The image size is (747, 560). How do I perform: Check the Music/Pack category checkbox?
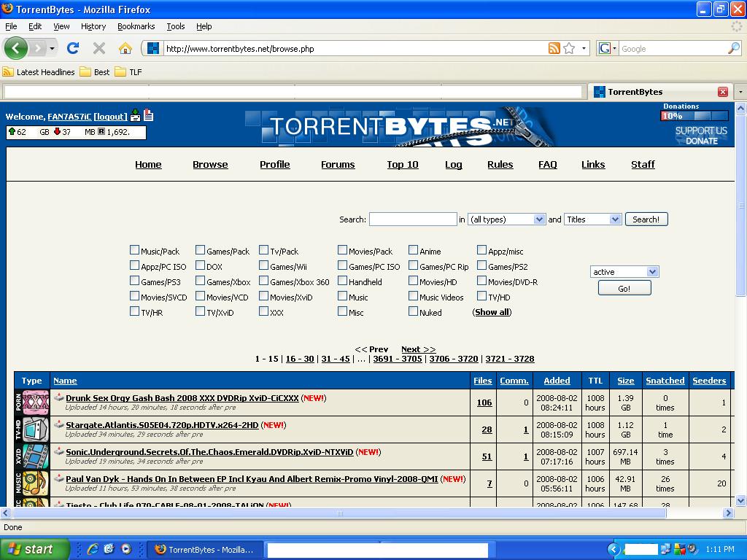[x=134, y=250]
